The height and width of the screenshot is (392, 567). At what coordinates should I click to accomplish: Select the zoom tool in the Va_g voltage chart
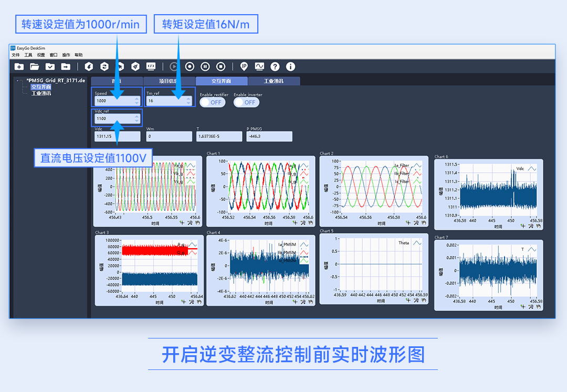[190, 223]
